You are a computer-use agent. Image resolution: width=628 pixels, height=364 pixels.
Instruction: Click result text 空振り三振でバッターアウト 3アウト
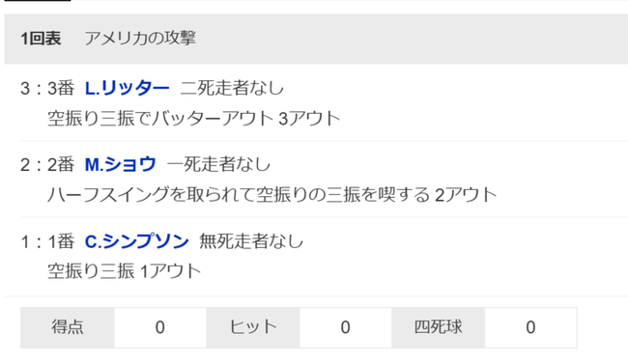tap(194, 119)
